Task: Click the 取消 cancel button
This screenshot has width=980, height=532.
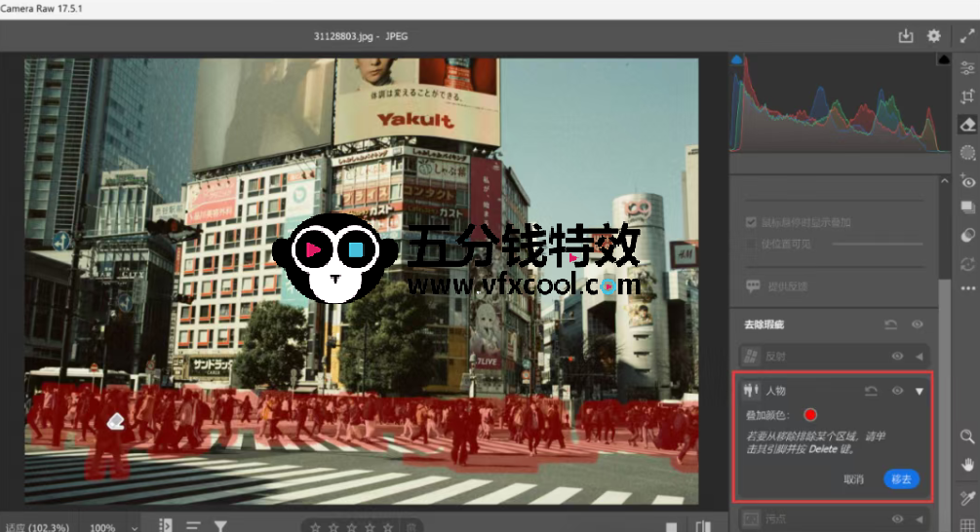Action: [x=854, y=479]
